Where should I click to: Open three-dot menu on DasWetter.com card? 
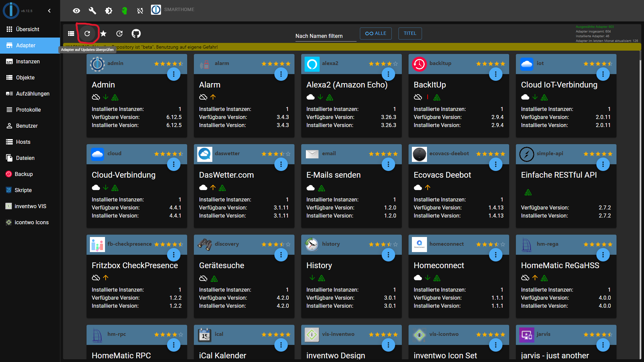tap(281, 164)
